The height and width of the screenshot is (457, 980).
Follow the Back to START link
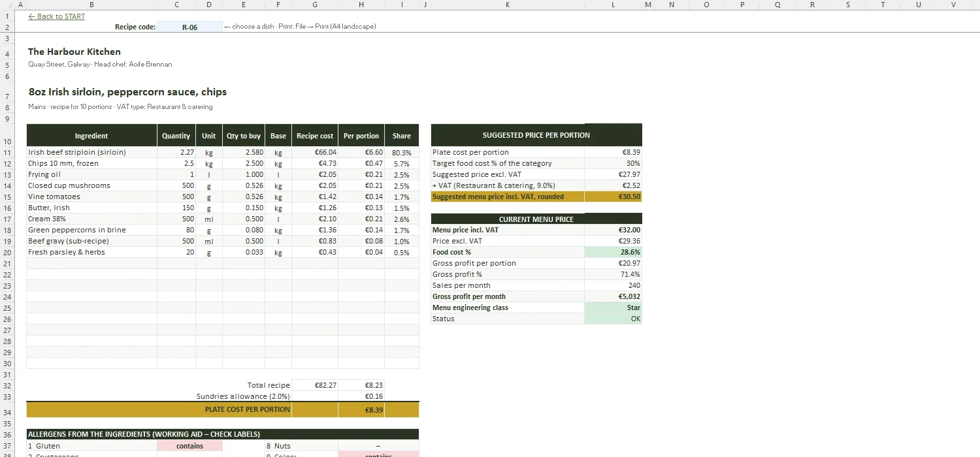pyautogui.click(x=56, y=16)
